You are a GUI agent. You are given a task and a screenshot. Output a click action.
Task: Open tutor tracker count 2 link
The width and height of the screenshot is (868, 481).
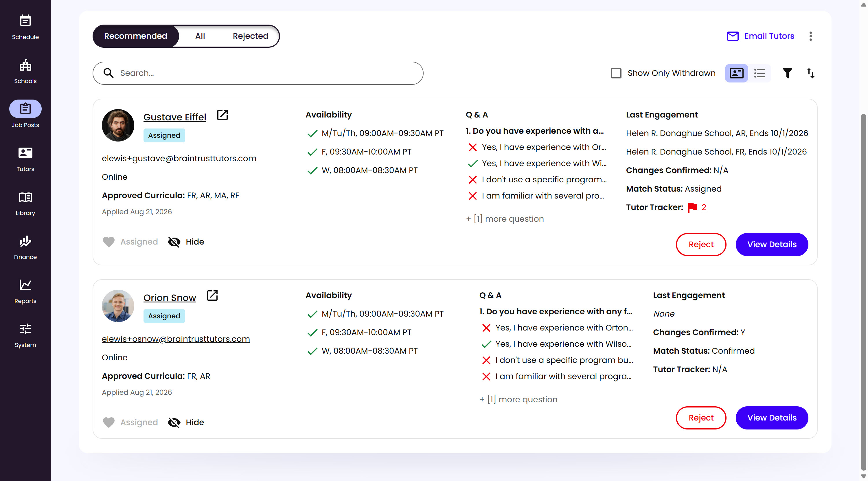pyautogui.click(x=704, y=207)
